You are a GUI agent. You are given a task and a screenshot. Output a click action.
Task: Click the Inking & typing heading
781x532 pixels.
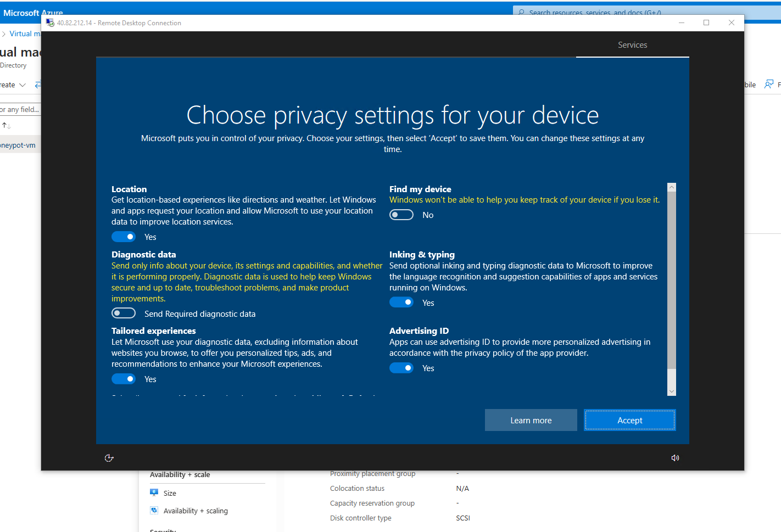click(x=422, y=254)
